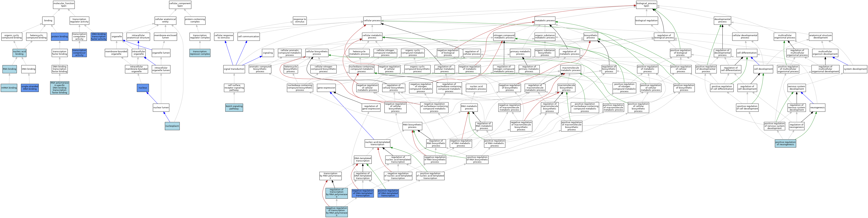
Task: Select the 'cellular_component Spen' root node
Action: click(180, 5)
